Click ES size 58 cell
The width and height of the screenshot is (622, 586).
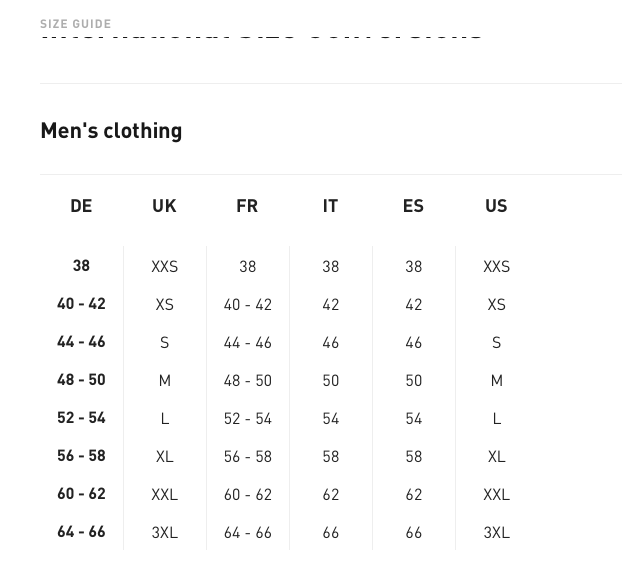click(x=413, y=457)
